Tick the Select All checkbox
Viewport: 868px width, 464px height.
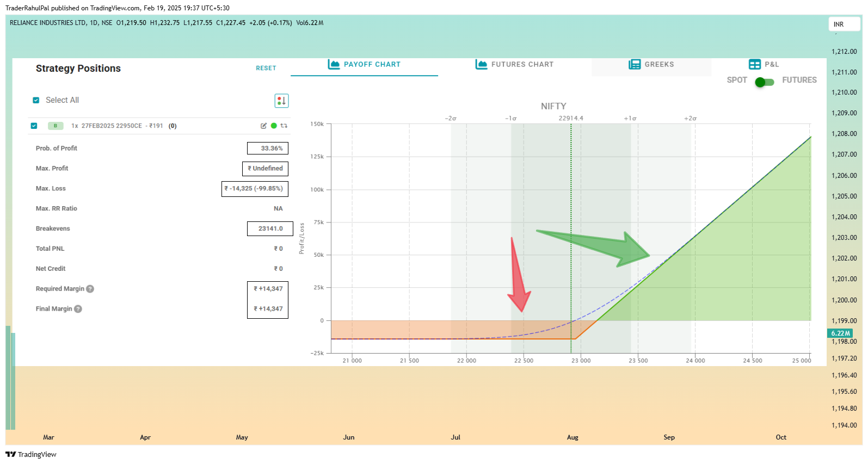pyautogui.click(x=36, y=100)
